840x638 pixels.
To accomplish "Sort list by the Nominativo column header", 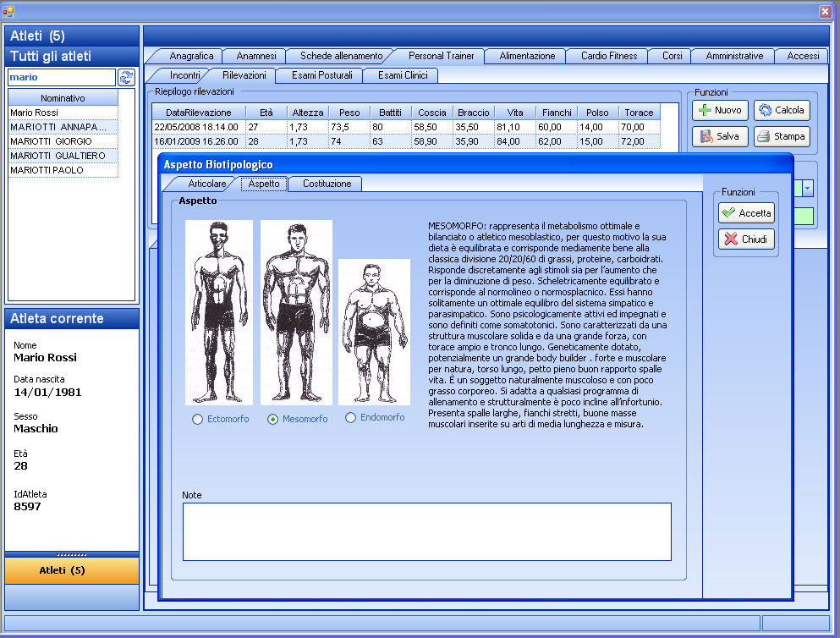I will point(63,98).
